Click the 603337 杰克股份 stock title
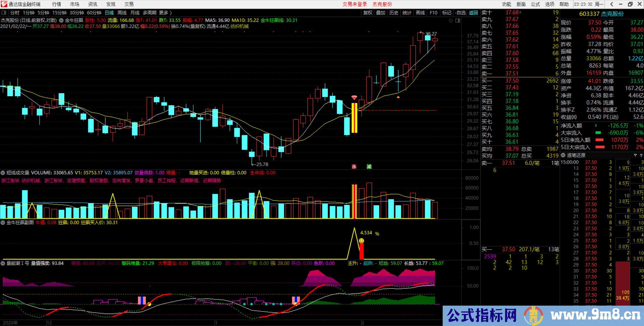Image resolution: width=644 pixels, height=326 pixels. click(x=601, y=14)
